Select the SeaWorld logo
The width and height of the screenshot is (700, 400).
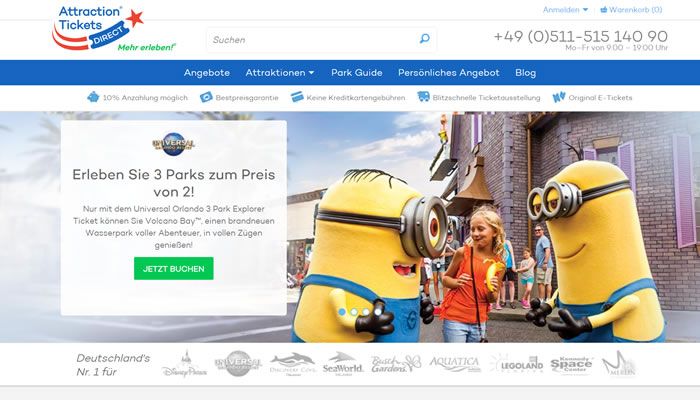(x=342, y=364)
